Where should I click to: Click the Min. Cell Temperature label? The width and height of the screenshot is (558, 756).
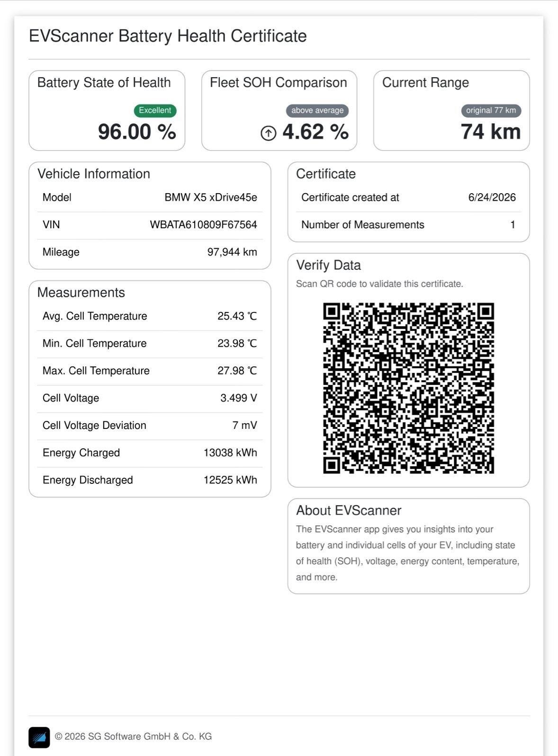tap(95, 343)
